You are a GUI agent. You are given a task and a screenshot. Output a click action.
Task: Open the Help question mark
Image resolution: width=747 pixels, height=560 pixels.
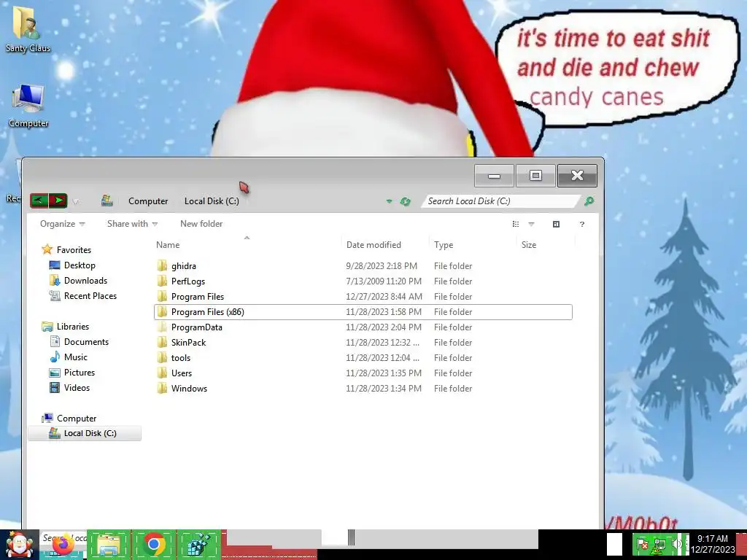click(x=581, y=224)
